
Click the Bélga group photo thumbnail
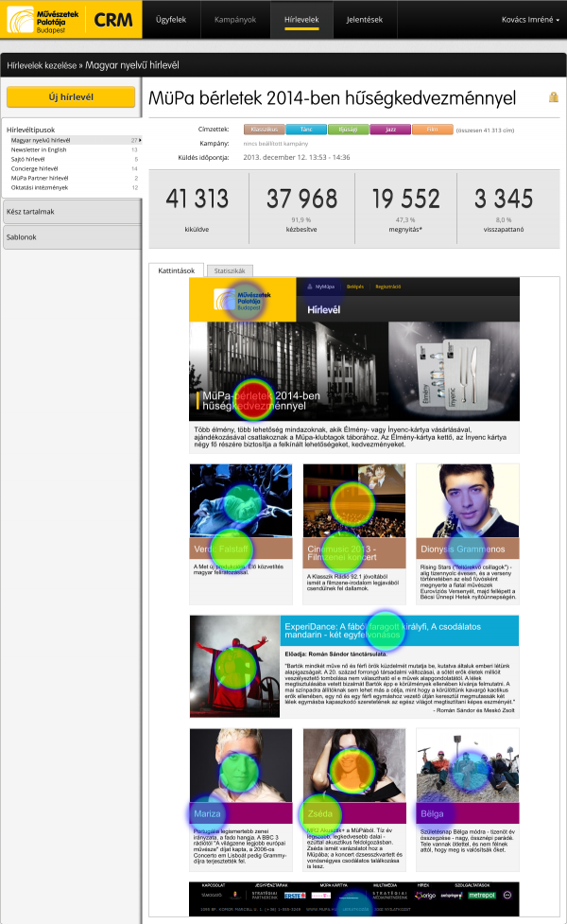[x=468, y=765]
